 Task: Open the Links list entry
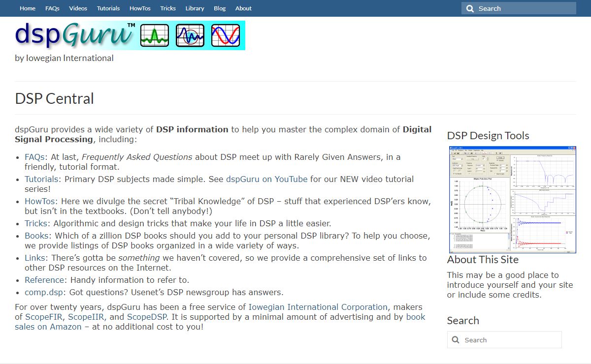35,258
